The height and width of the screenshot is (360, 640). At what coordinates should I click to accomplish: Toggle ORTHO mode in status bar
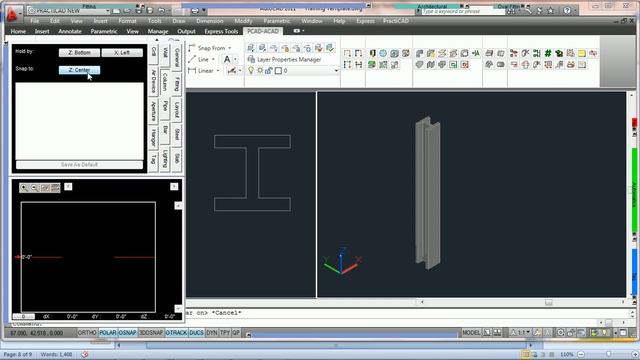(87, 333)
